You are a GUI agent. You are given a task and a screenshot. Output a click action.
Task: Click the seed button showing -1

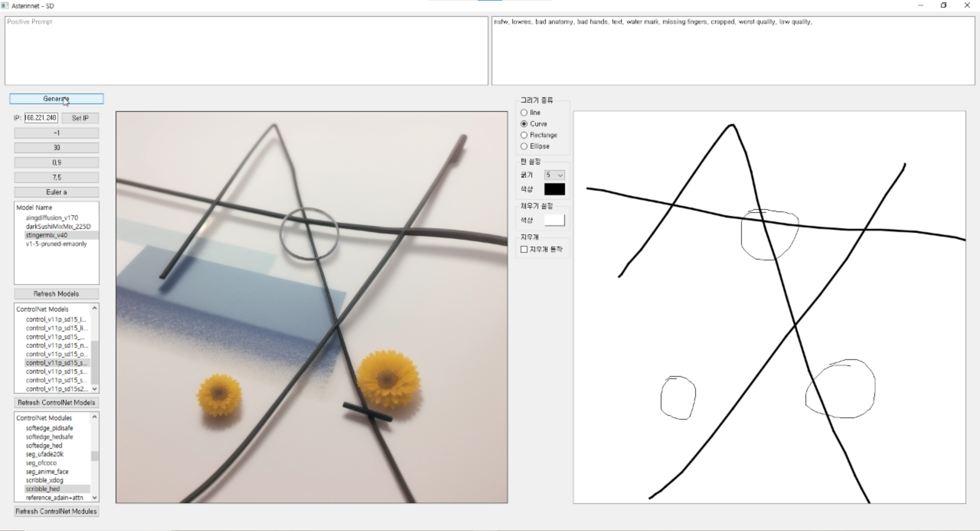coord(57,133)
